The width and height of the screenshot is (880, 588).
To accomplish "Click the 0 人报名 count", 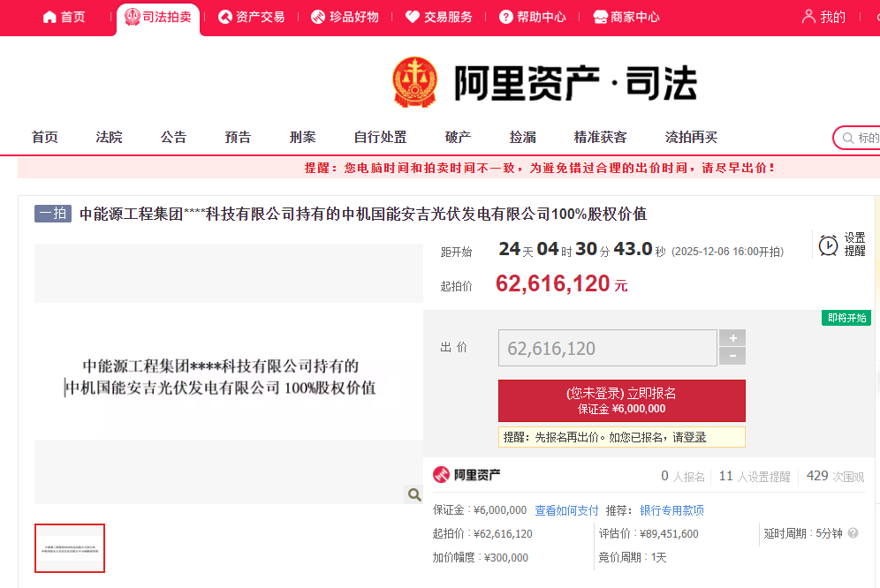I will pos(682,477).
